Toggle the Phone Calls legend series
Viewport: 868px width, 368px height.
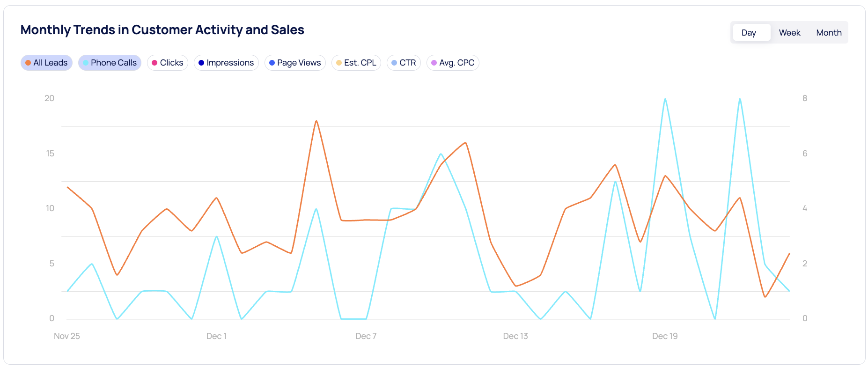point(110,62)
